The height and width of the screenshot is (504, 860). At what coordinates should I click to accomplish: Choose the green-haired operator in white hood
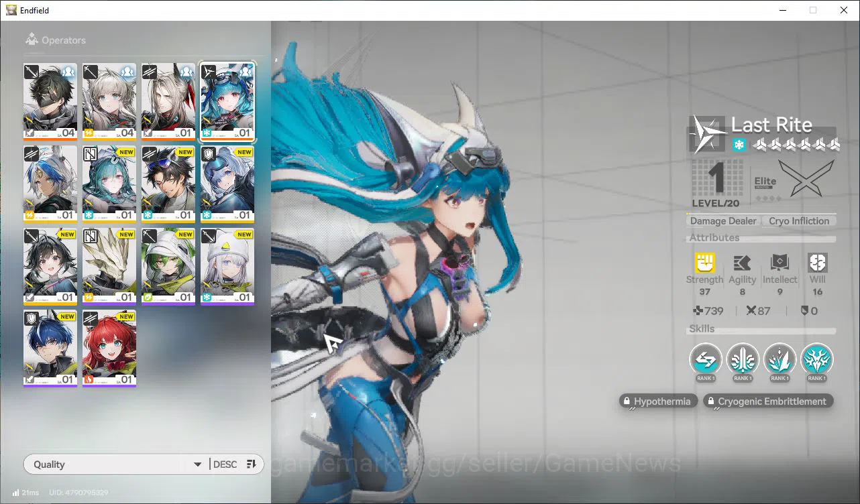click(x=168, y=267)
